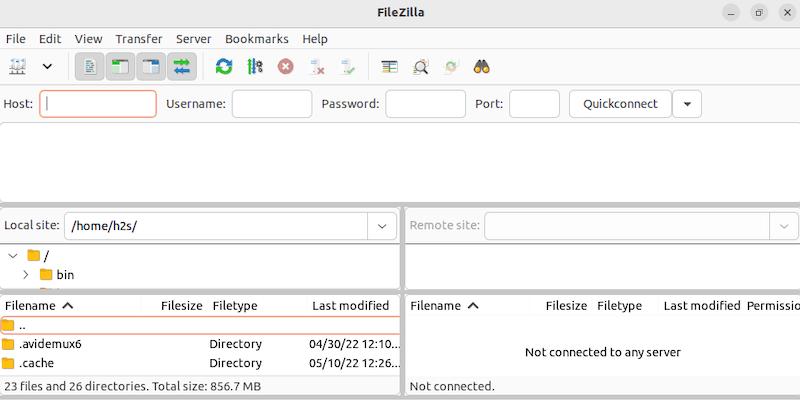This screenshot has height=400, width=800.
Task: Open the Site Manager icon
Action: 17,67
